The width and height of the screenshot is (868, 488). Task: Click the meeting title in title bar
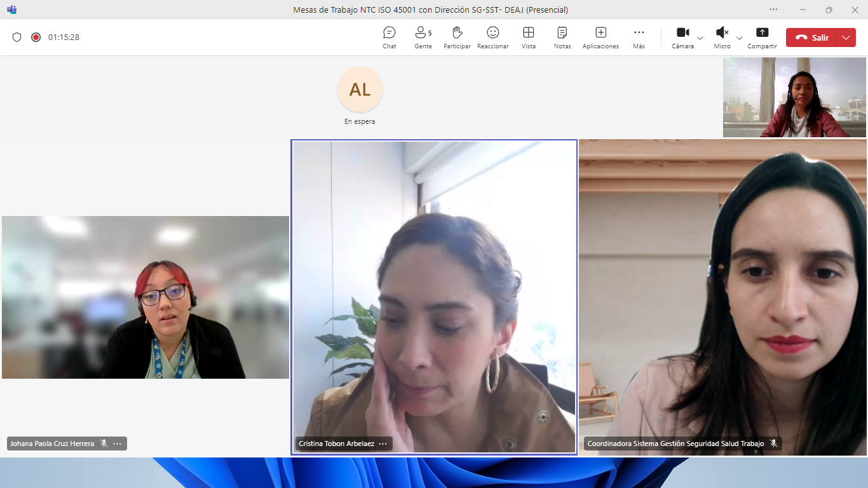click(x=431, y=10)
